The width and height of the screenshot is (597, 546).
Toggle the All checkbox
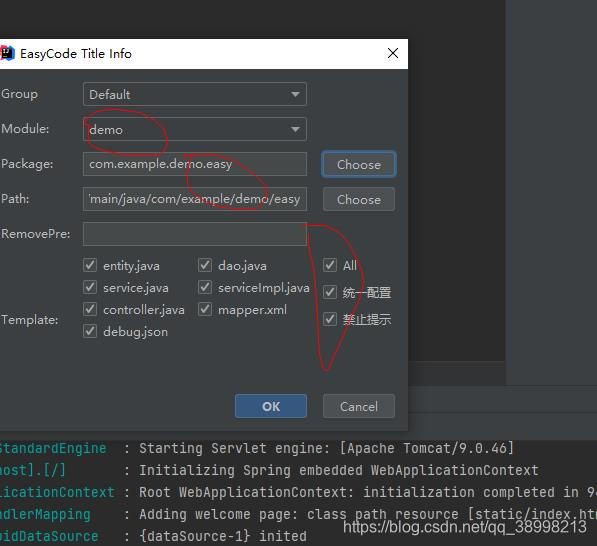point(330,265)
